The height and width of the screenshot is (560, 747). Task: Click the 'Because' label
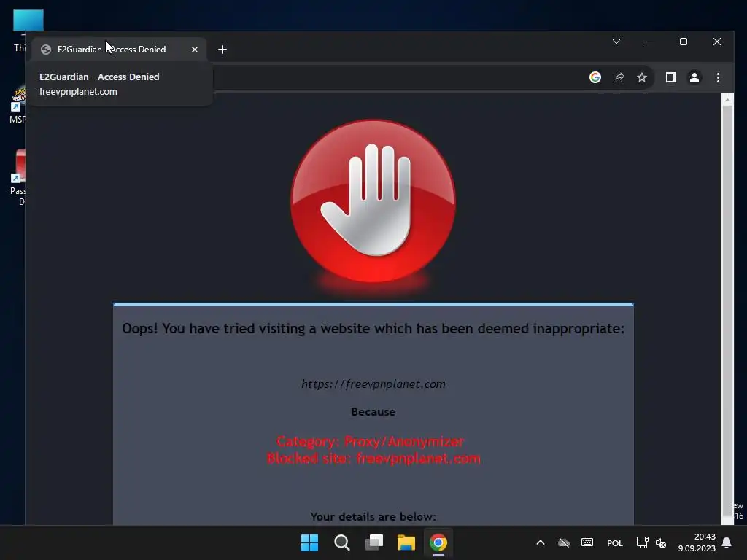click(373, 412)
